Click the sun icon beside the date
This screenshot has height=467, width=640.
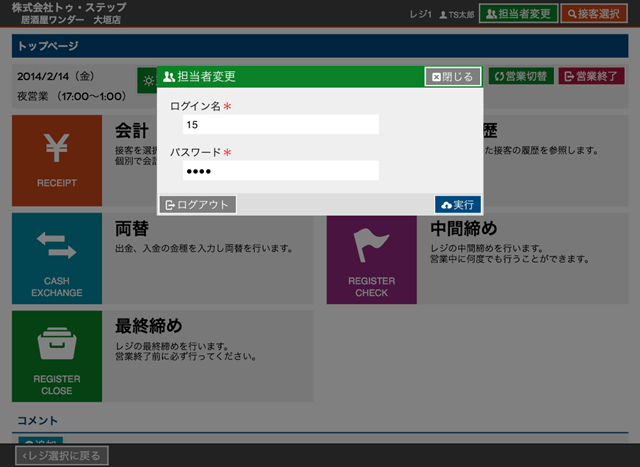[147, 80]
